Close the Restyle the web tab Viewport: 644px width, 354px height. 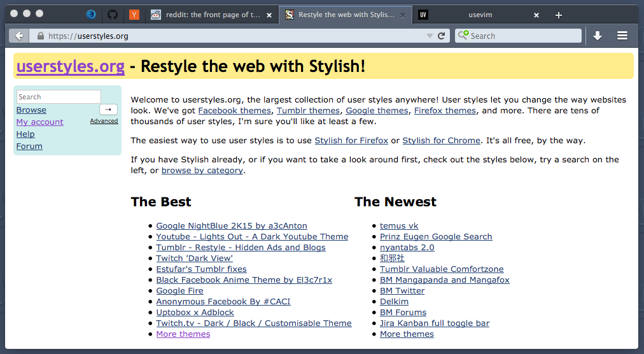coord(403,15)
